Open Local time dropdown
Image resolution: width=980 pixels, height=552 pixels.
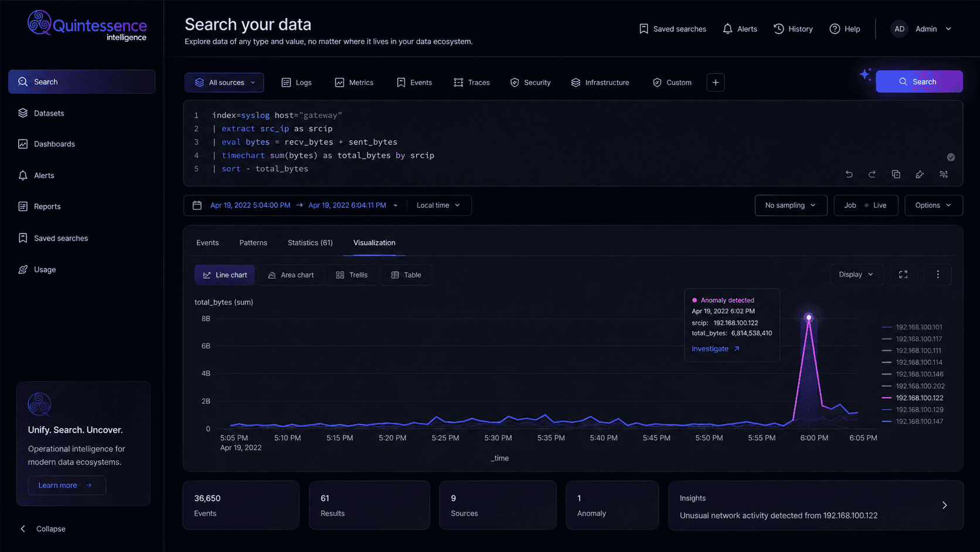tap(438, 205)
